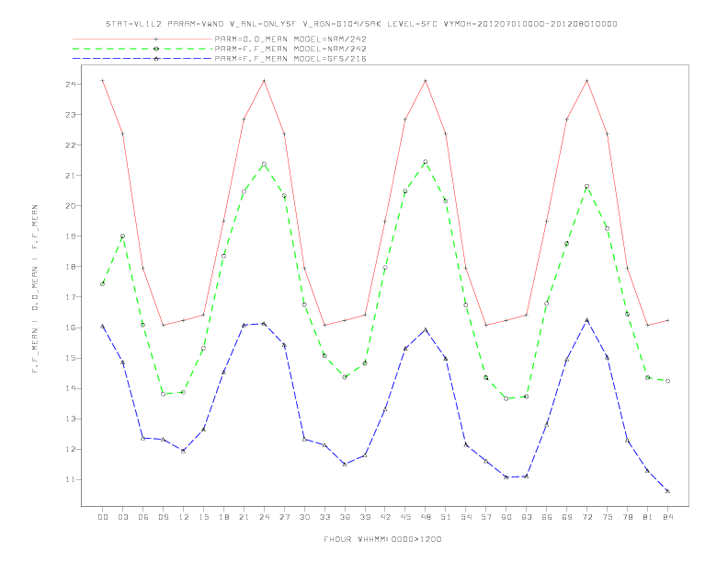Click y-axis tick label 24
Viewport: 728px width, 563px height.
point(71,84)
